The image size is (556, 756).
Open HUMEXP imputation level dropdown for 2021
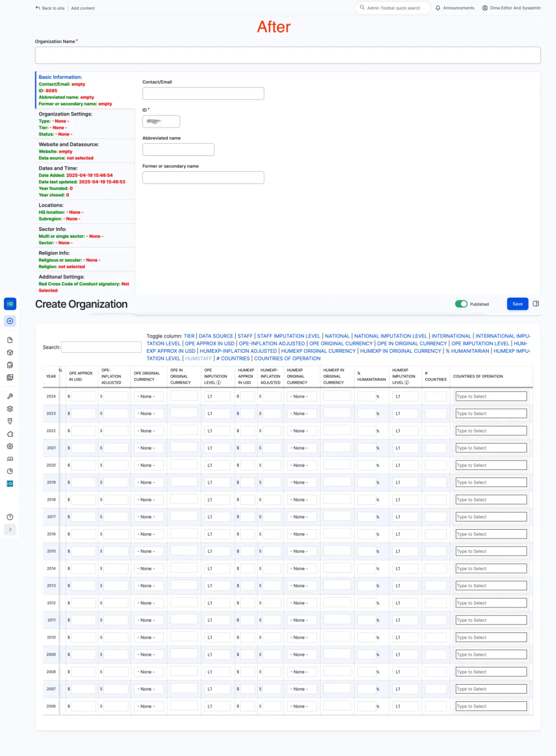405,448
